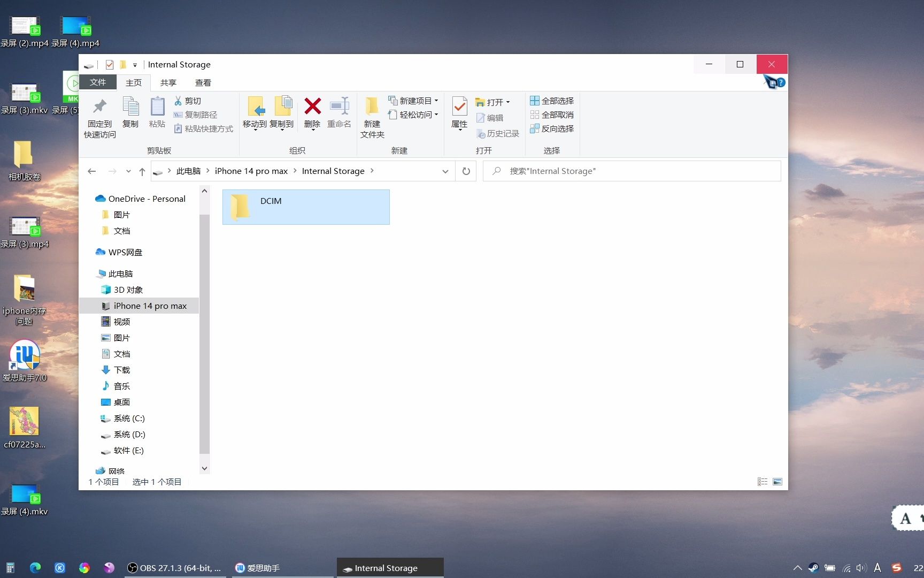Rename item using 重命名

339,113
